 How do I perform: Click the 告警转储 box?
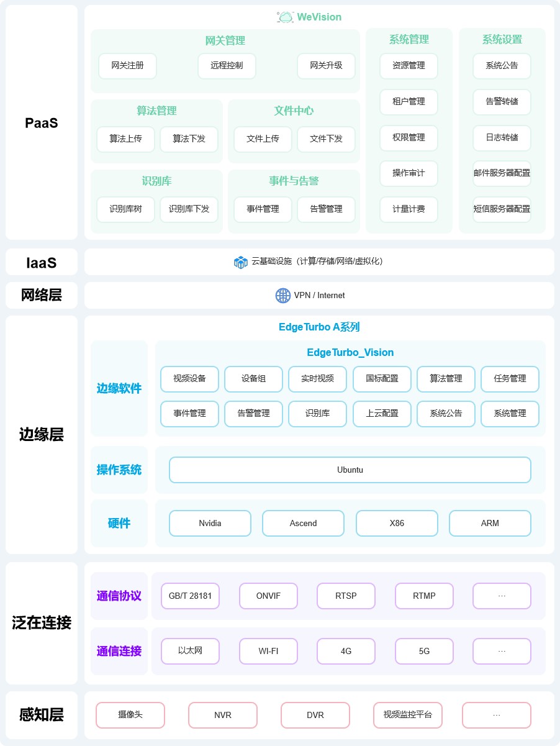coord(502,102)
